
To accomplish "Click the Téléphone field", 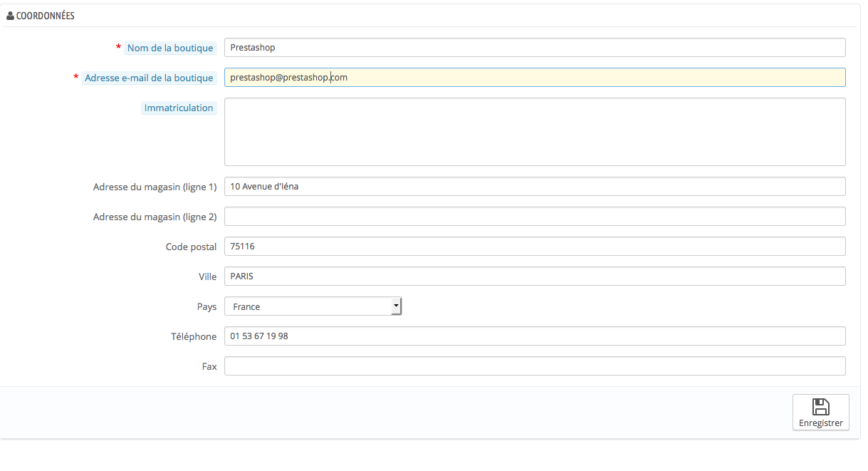I will (535, 336).
